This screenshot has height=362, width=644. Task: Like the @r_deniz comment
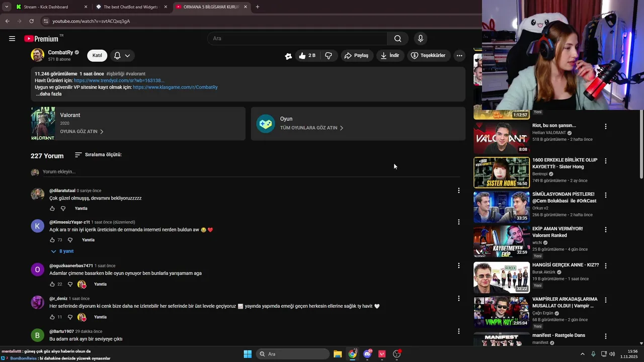(52, 317)
